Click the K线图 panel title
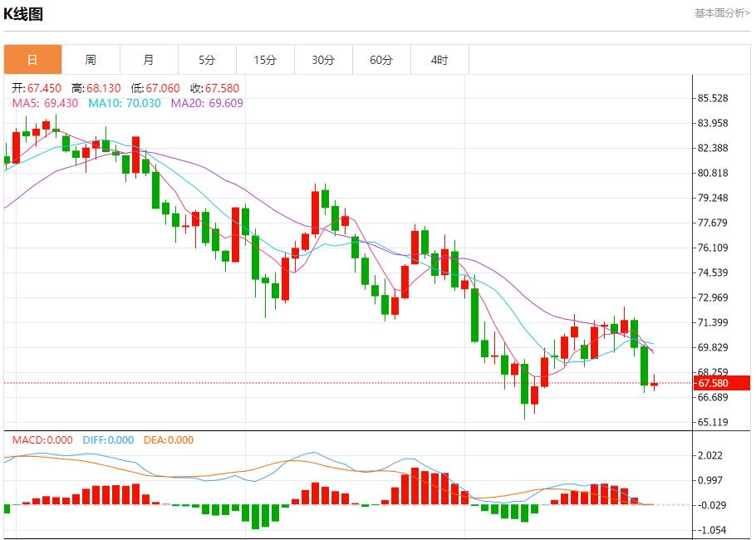The width and height of the screenshot is (756, 540). (23, 14)
